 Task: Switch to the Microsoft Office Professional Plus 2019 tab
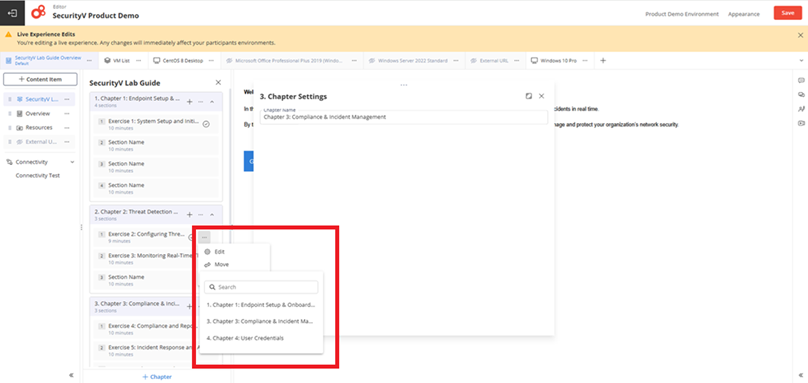[284, 61]
